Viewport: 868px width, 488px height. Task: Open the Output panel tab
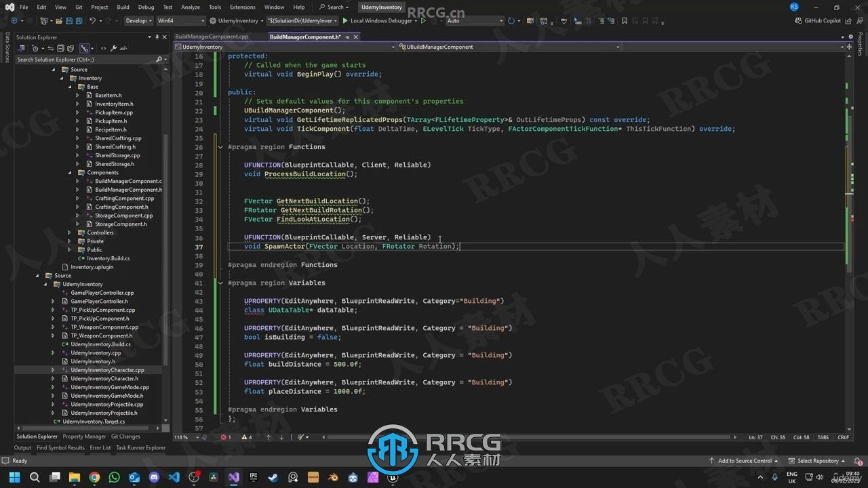[x=22, y=447]
